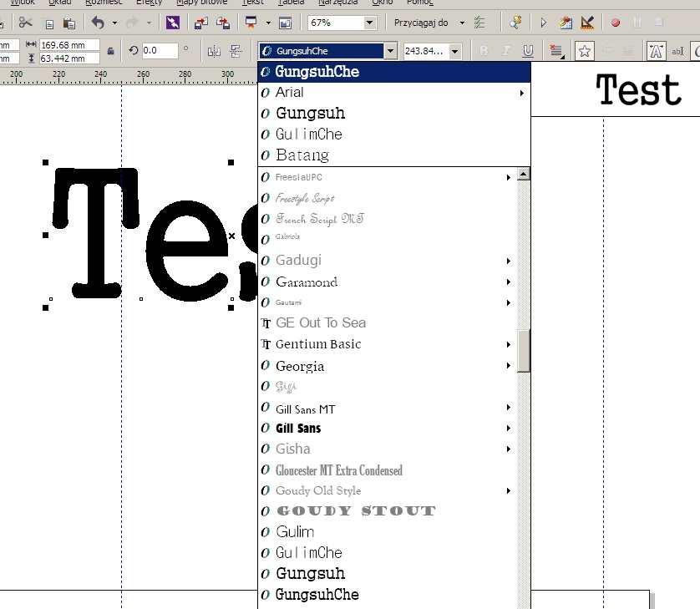Click the rotation angle input field
700x609 pixels.
tap(159, 51)
